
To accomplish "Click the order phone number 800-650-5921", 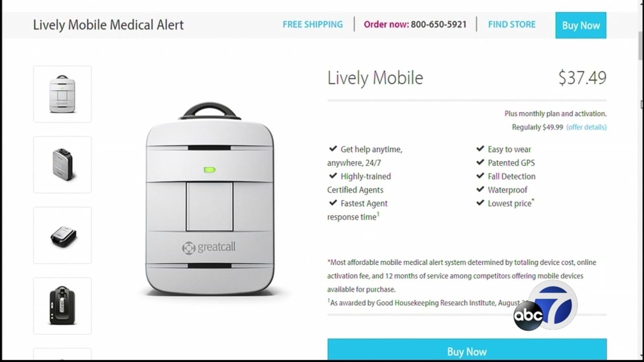I will pos(439,25).
